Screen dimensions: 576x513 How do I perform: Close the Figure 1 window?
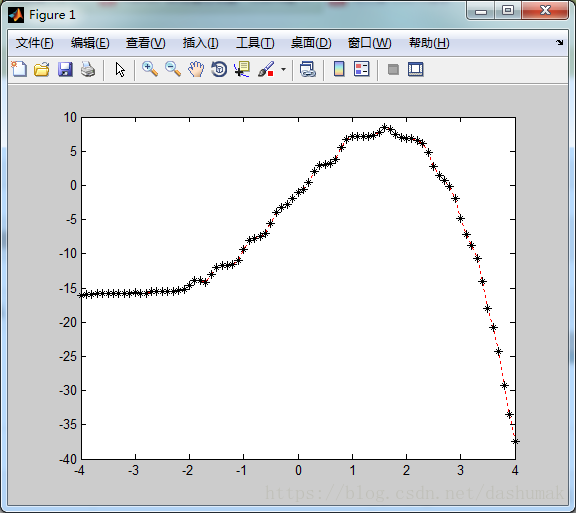pos(545,10)
